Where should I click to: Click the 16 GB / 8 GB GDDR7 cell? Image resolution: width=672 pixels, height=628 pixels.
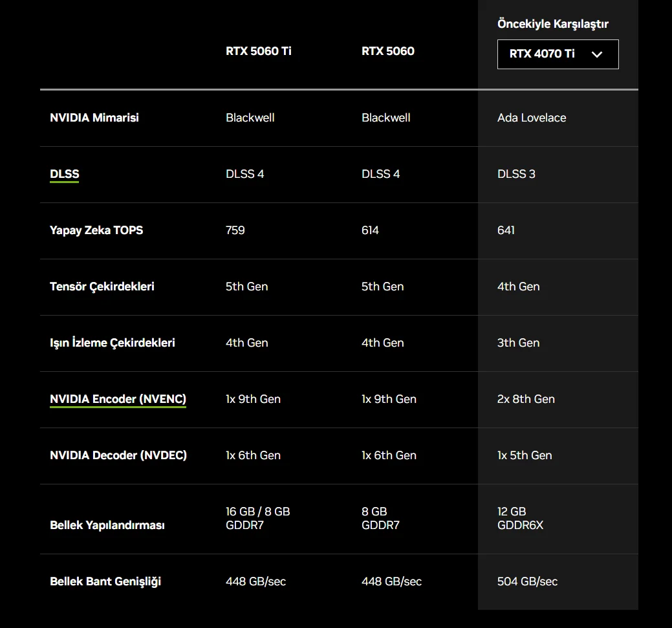257,518
